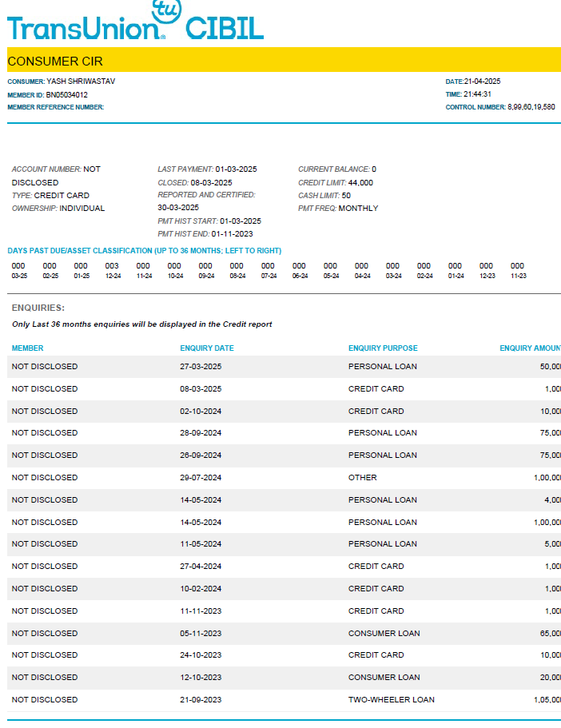The image size is (561, 728).
Task: Select the 003 days past due value
Action: 112,266
